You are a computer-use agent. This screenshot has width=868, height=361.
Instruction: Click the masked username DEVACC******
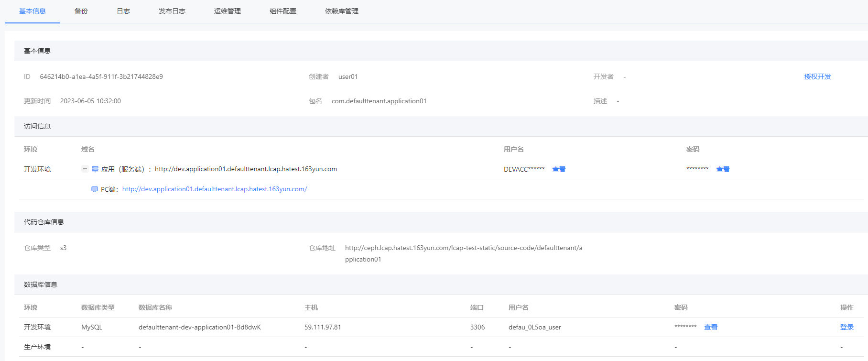coord(524,169)
